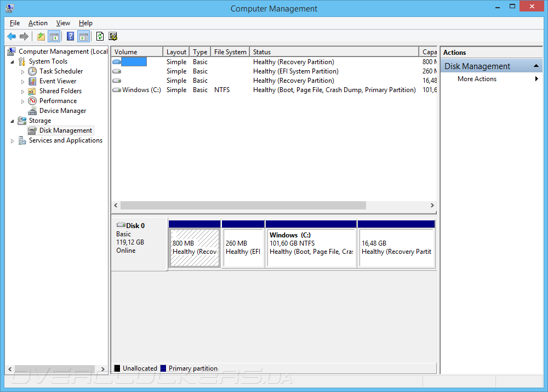Click the EFI System Partition row drive icon
The image size is (548, 392).
tap(117, 71)
